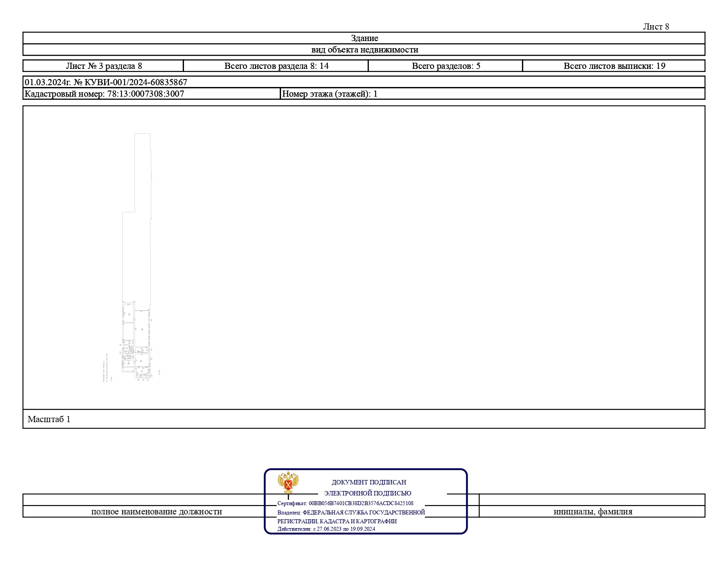Image resolution: width=728 pixels, height=563 pixels.
Task: Select the "Здание" header cell
Action: click(364, 38)
